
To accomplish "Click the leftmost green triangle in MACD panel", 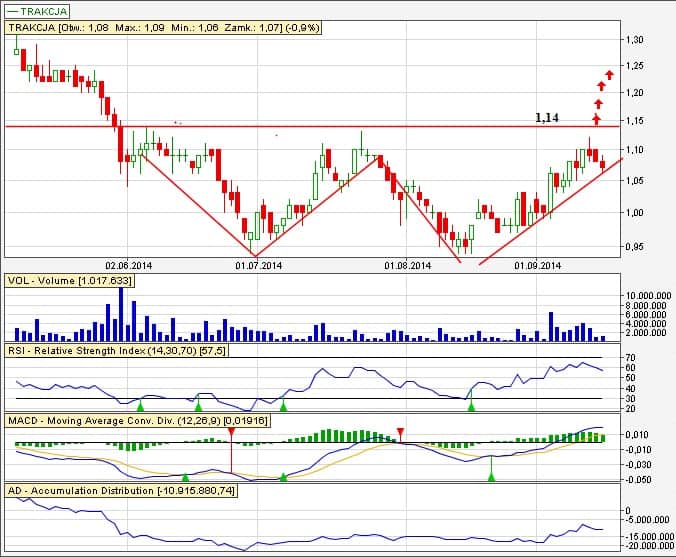I will 184,477.
